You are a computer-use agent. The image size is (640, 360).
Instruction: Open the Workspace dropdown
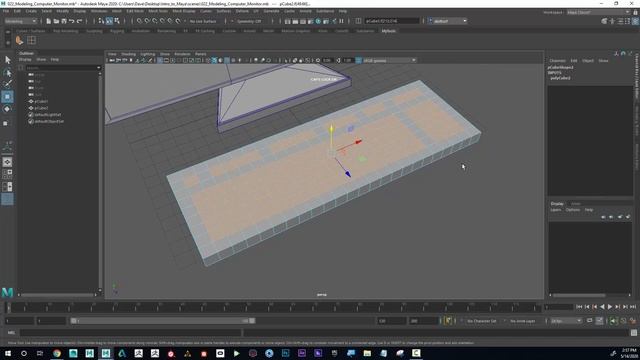click(598, 12)
